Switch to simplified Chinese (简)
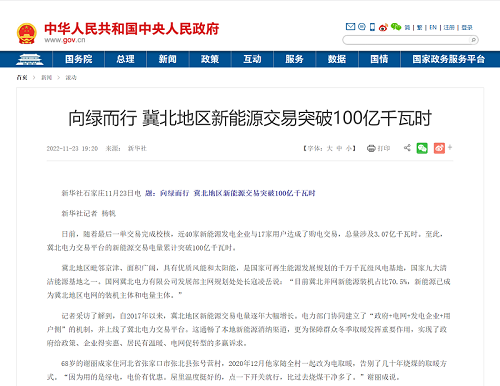Viewport: 500px width, 386px height. 407,28
